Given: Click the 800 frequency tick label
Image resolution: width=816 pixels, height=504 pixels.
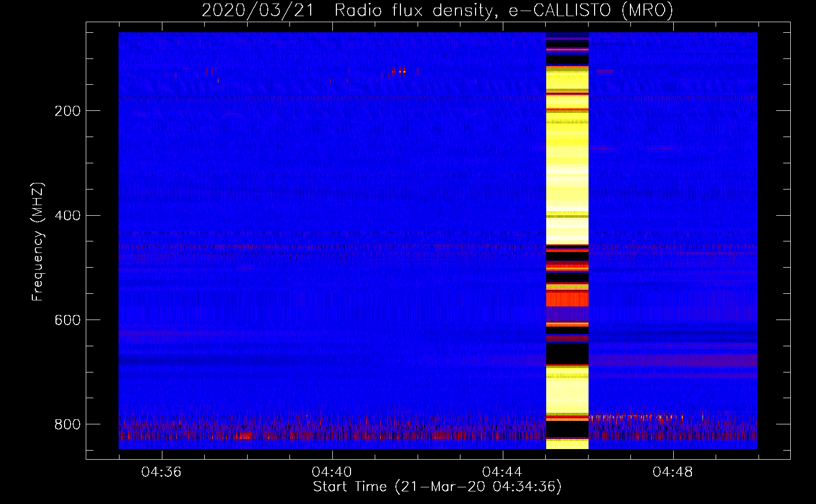Looking at the screenshot, I should (x=68, y=424).
